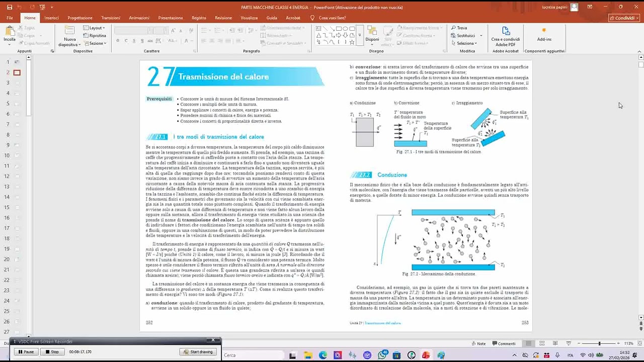Switch to Normal view icon in status bar

(x=528, y=343)
